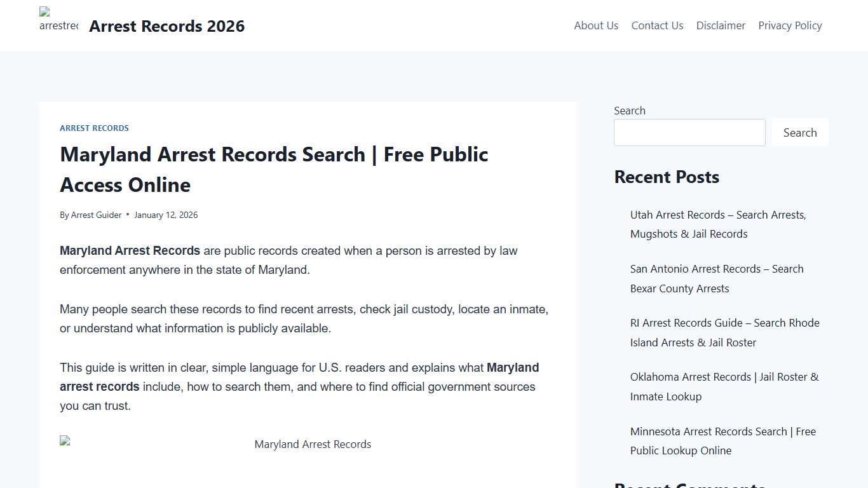Click inside the Search input field
The image size is (868, 488).
click(689, 132)
